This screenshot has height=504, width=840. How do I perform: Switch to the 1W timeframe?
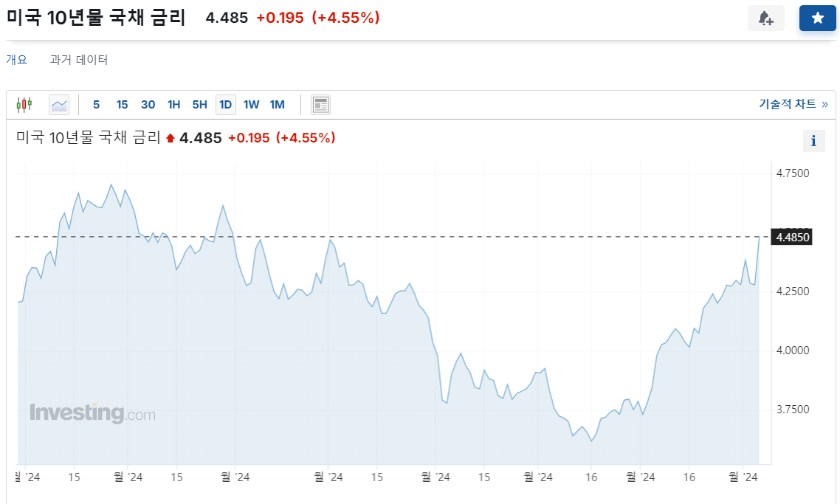251,105
